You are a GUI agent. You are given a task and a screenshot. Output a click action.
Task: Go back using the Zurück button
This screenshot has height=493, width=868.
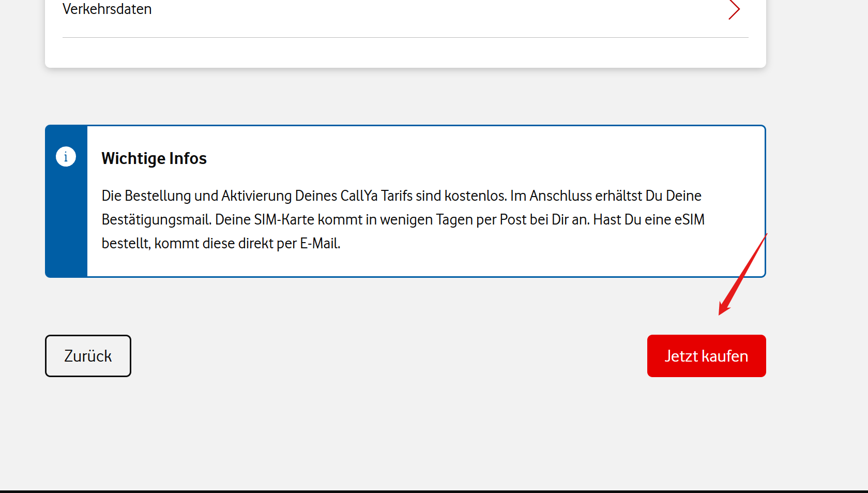tap(88, 356)
